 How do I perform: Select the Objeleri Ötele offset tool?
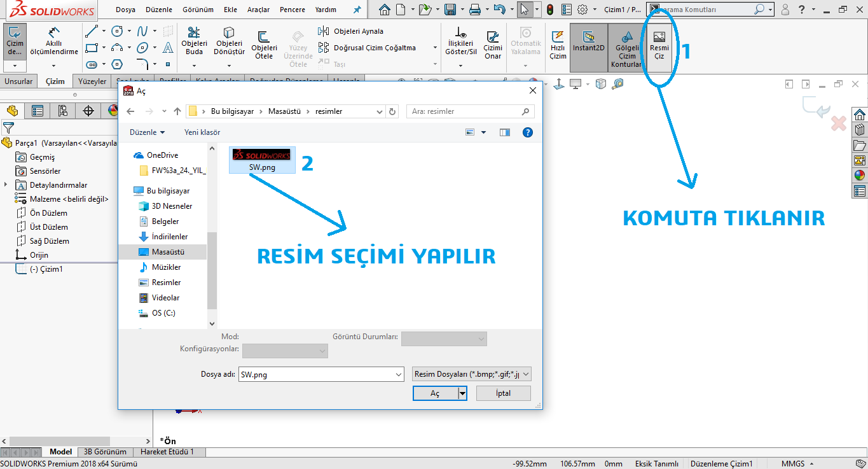(x=264, y=45)
